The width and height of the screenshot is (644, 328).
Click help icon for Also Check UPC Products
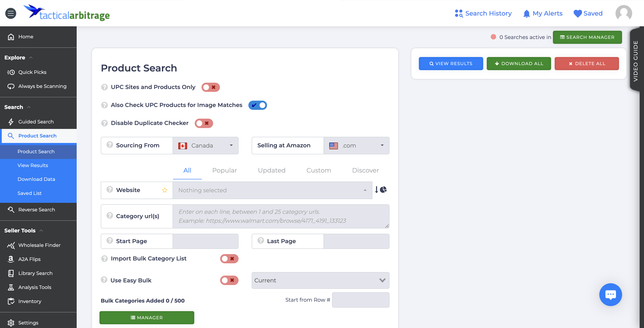click(104, 105)
